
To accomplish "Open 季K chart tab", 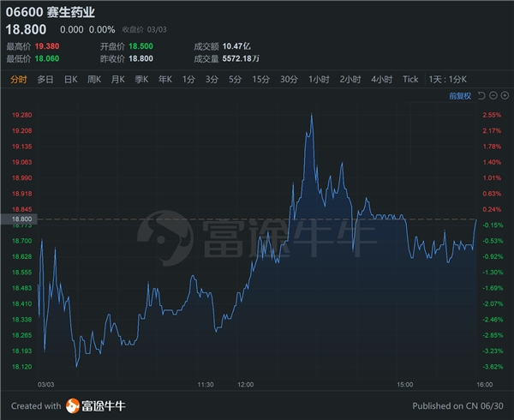I will (x=141, y=80).
